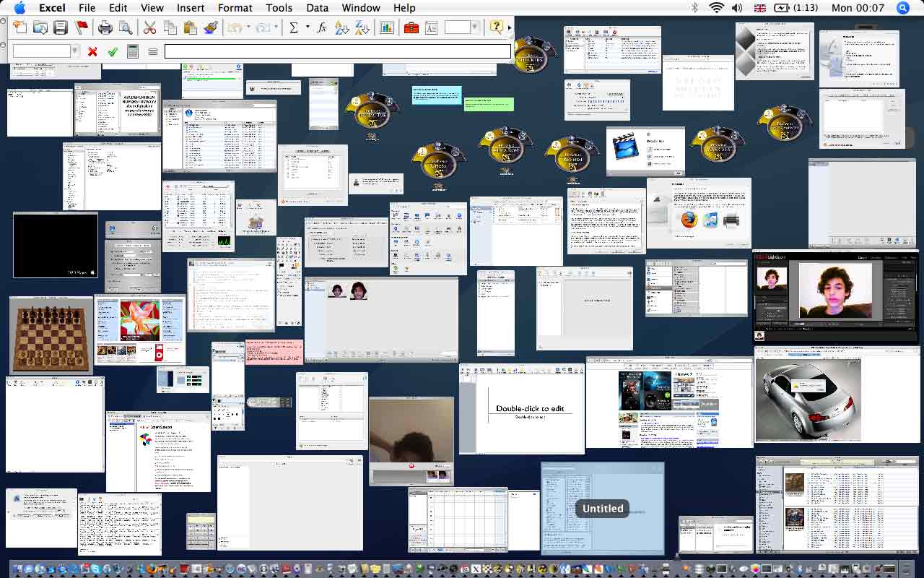
Task: Click the AutoSum sigma icon
Action: (294, 27)
